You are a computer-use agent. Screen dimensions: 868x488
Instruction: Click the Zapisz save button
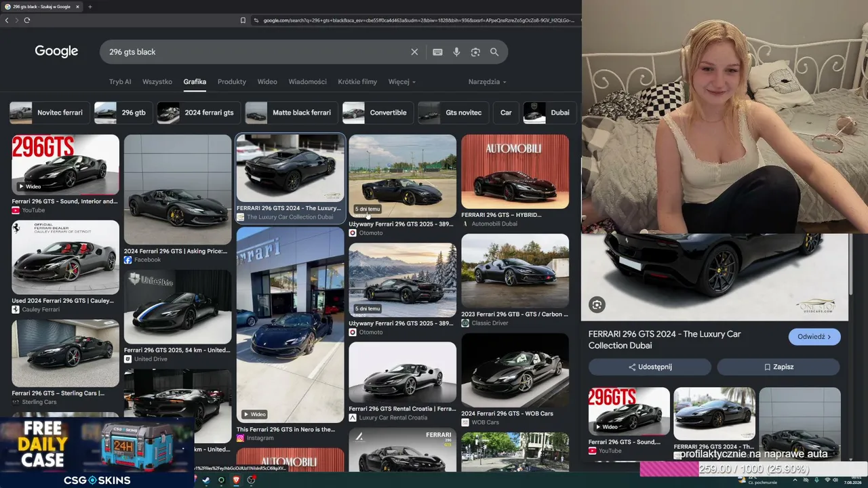(x=778, y=367)
